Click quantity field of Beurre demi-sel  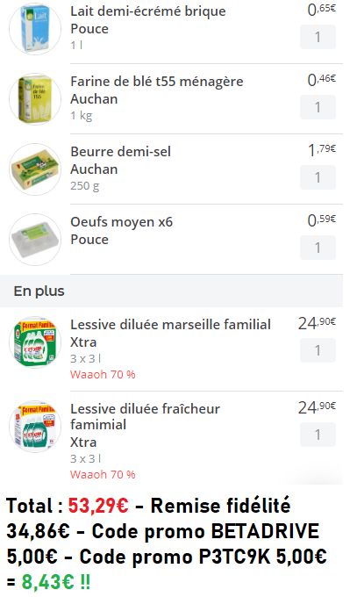pos(318,177)
